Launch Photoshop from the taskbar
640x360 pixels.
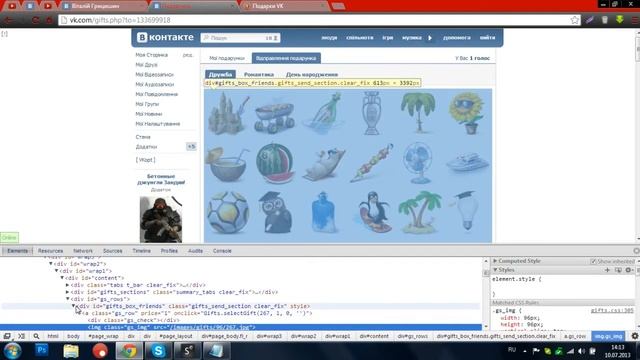[x=42, y=350]
